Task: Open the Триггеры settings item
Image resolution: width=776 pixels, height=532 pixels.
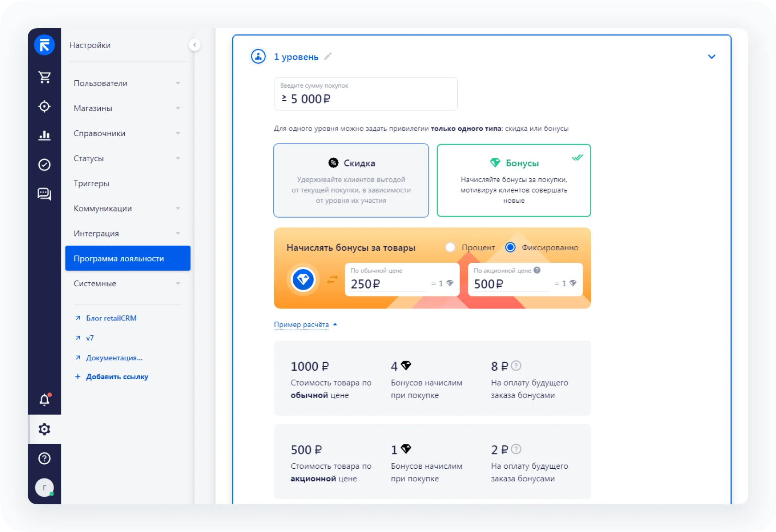Action: 91,183
